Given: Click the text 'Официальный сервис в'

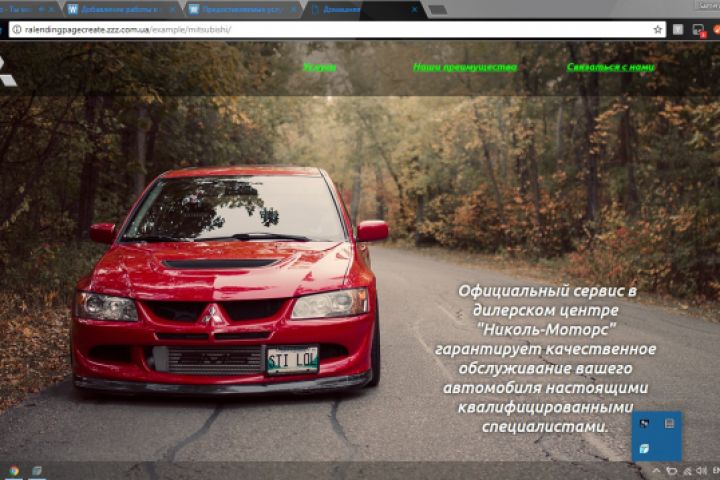Looking at the screenshot, I should coord(547,291).
